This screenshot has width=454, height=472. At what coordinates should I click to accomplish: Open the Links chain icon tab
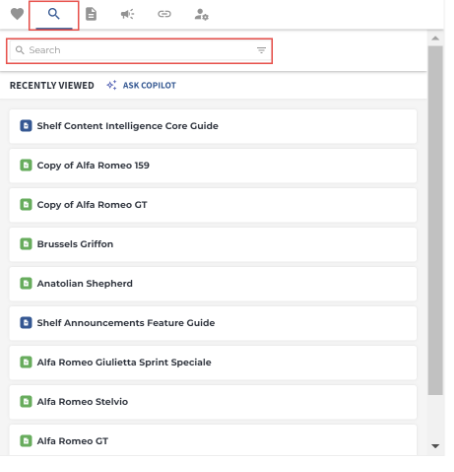coord(164,14)
